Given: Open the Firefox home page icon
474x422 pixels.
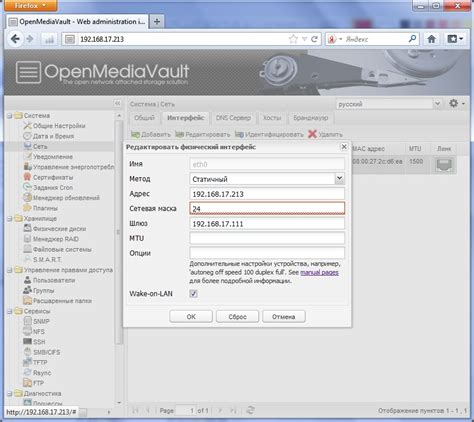Looking at the screenshot, I should click(431, 39).
